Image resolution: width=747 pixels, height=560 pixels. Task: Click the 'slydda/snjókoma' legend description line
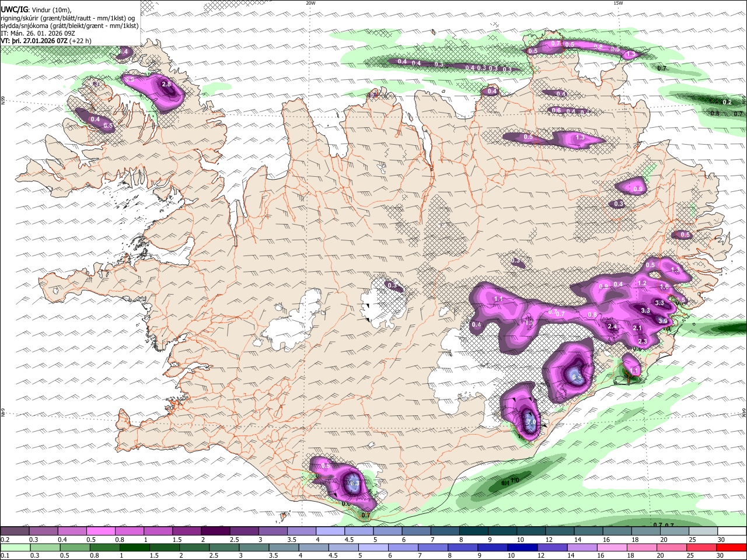tap(69, 26)
